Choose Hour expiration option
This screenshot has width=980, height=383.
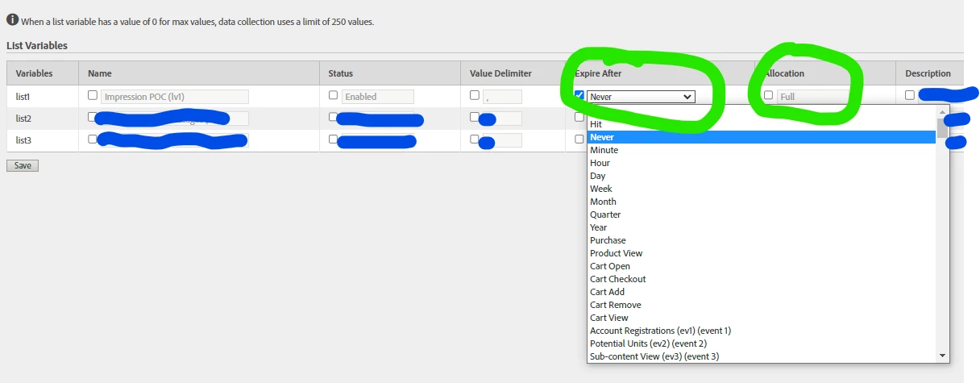tap(762, 163)
